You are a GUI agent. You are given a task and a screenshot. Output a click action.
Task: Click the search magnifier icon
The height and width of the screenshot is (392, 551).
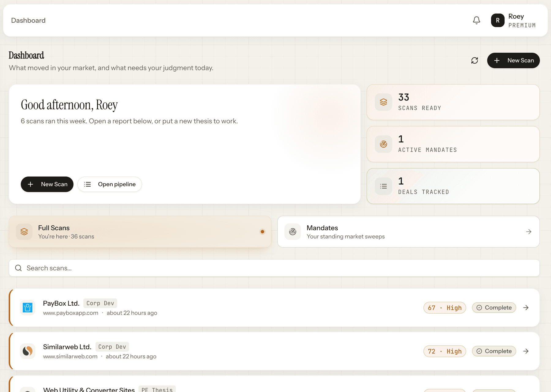pos(18,268)
